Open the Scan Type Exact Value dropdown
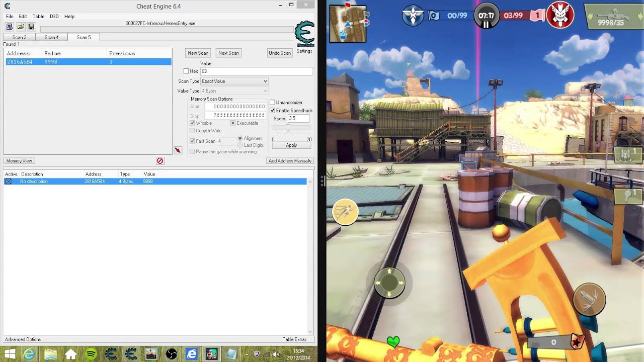The image size is (644, 362). (234, 81)
